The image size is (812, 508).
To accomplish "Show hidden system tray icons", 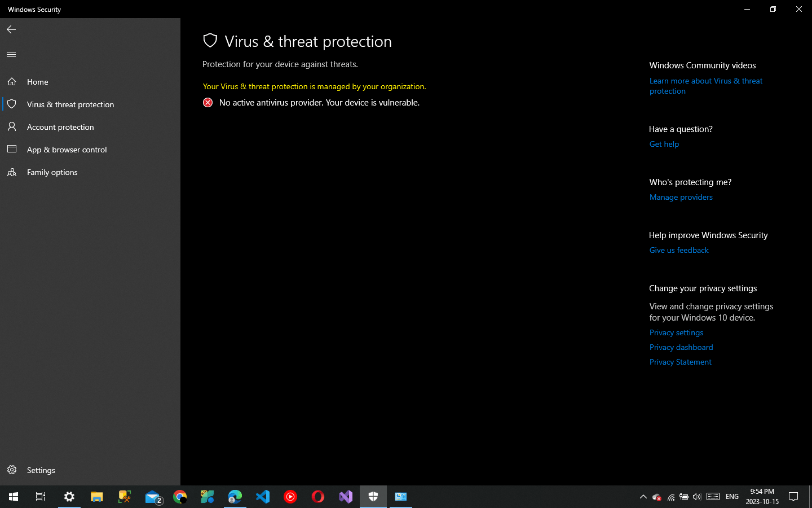I will (x=643, y=497).
